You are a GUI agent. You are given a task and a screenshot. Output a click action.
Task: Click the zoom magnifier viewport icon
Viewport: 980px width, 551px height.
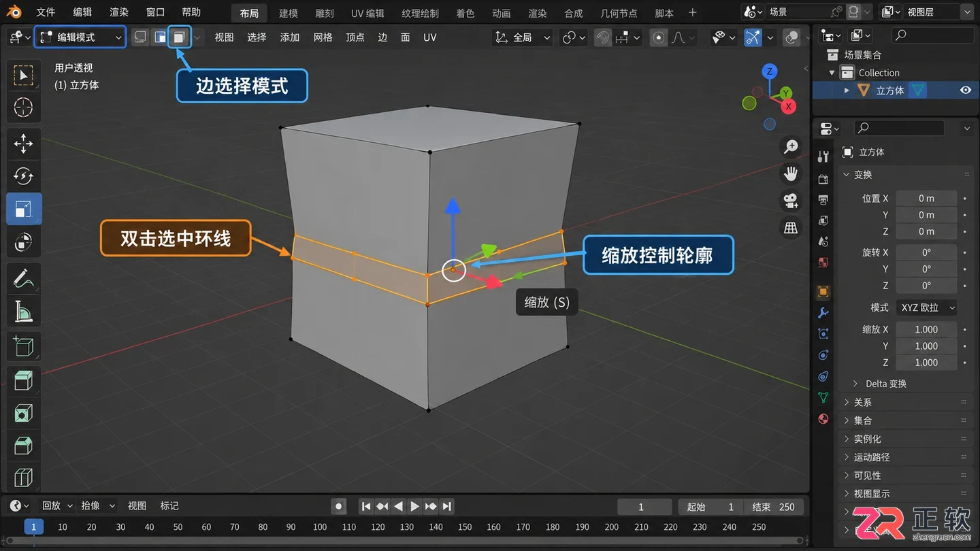coord(791,146)
